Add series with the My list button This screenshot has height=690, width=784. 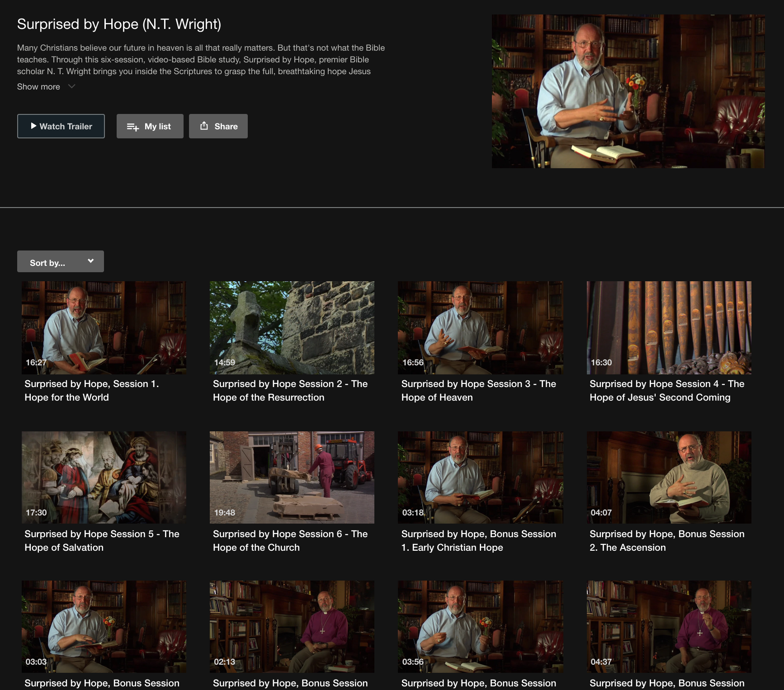coord(150,126)
